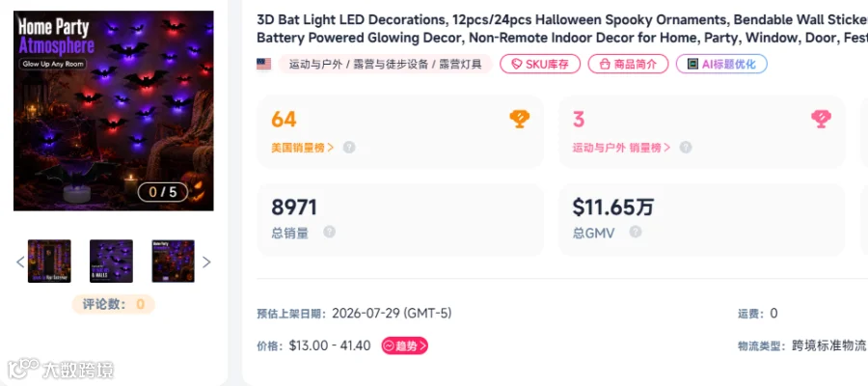
Task: Click the AI标题优化 button
Action: pos(721,64)
